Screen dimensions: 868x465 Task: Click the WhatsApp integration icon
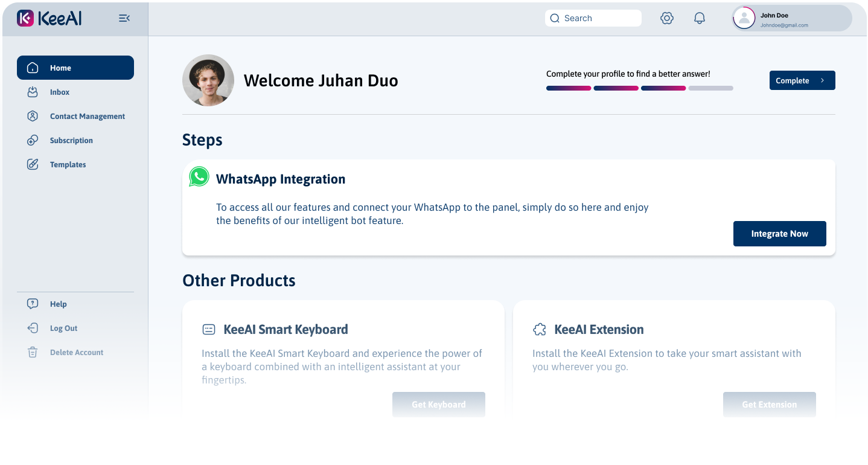[x=199, y=176]
